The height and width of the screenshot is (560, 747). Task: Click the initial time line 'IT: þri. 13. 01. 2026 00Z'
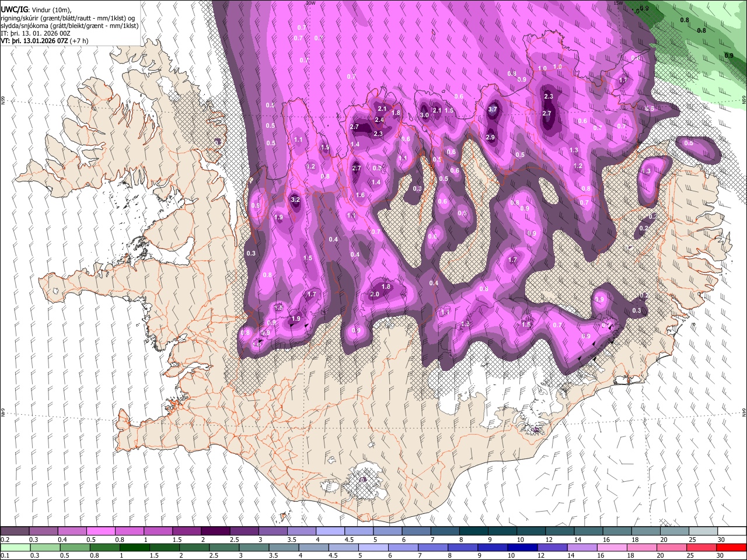click(x=36, y=33)
